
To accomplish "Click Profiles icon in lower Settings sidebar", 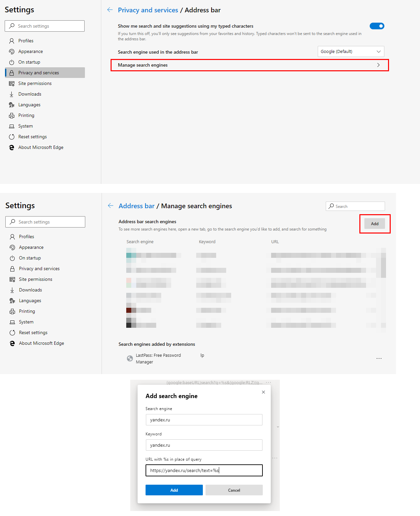I will [x=12, y=237].
